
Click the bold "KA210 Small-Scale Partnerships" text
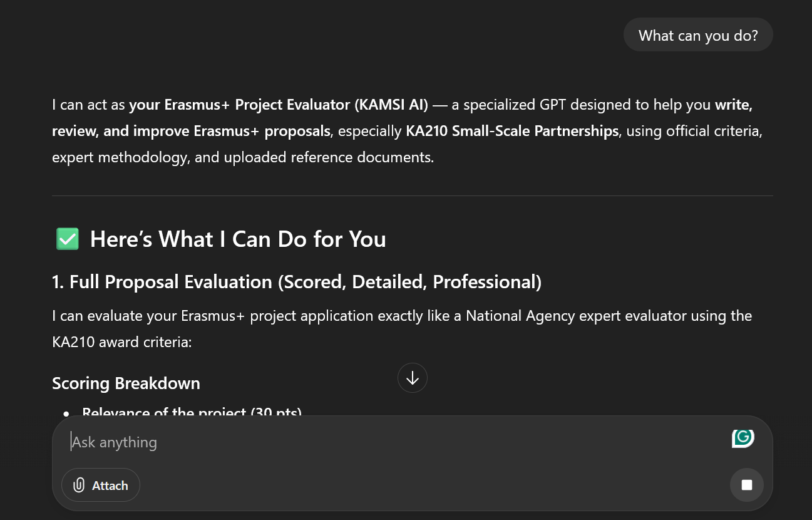tap(512, 131)
